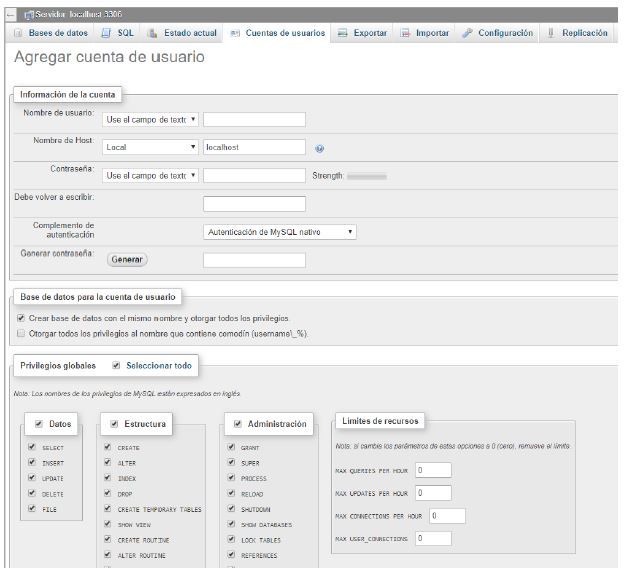Toggle the Estructura group checkbox
The image size is (624, 574).
tap(114, 424)
